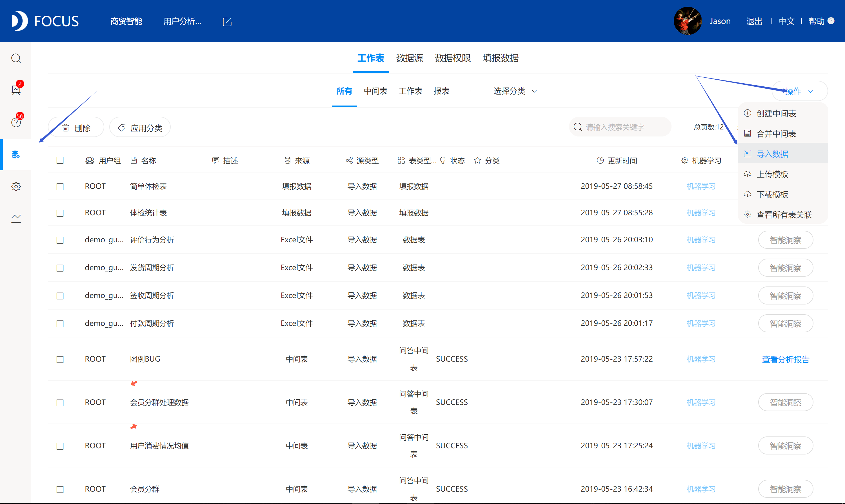Check the 简单体检表 row checkbox

point(60,187)
